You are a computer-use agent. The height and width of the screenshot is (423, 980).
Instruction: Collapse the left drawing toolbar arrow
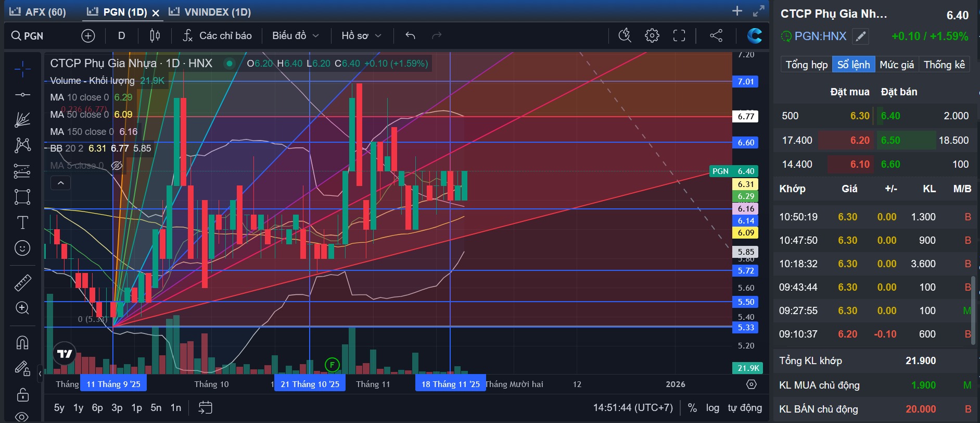click(40, 374)
